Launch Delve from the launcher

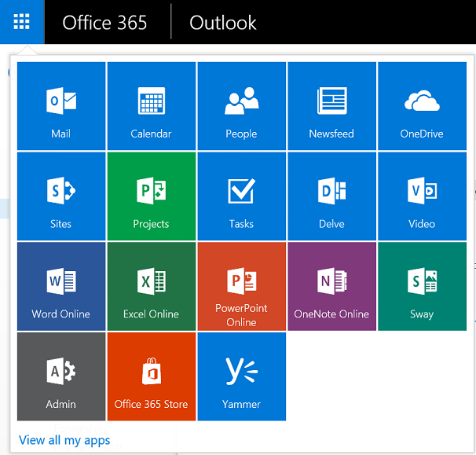tap(331, 196)
